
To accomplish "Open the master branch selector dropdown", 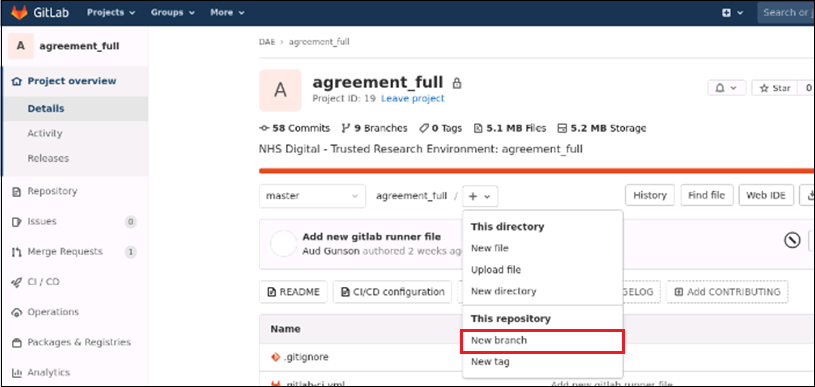I will click(x=312, y=196).
